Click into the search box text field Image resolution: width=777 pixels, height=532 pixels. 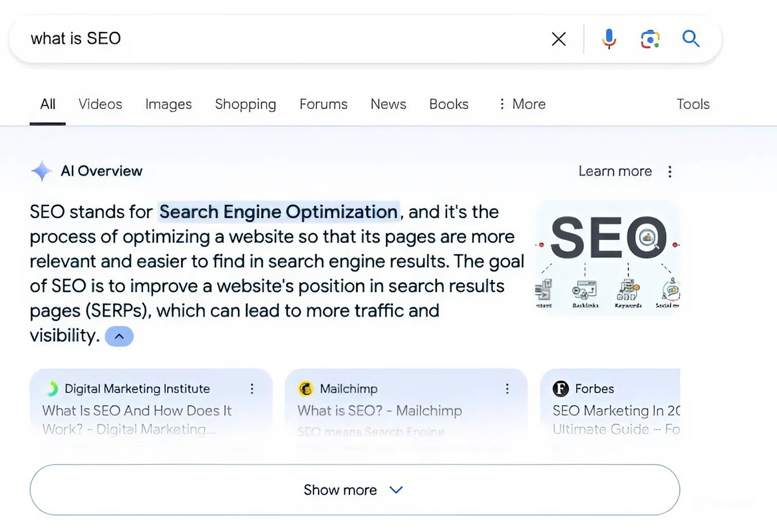(266, 39)
